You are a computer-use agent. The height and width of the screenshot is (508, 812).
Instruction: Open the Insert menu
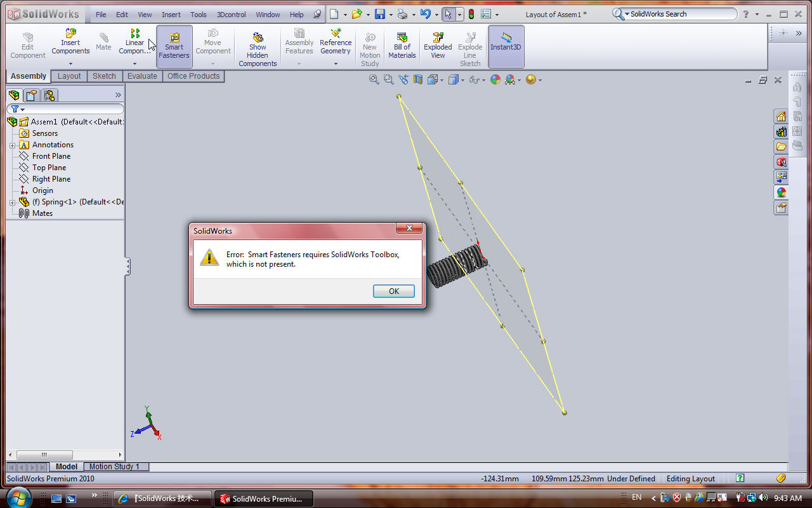pyautogui.click(x=171, y=15)
